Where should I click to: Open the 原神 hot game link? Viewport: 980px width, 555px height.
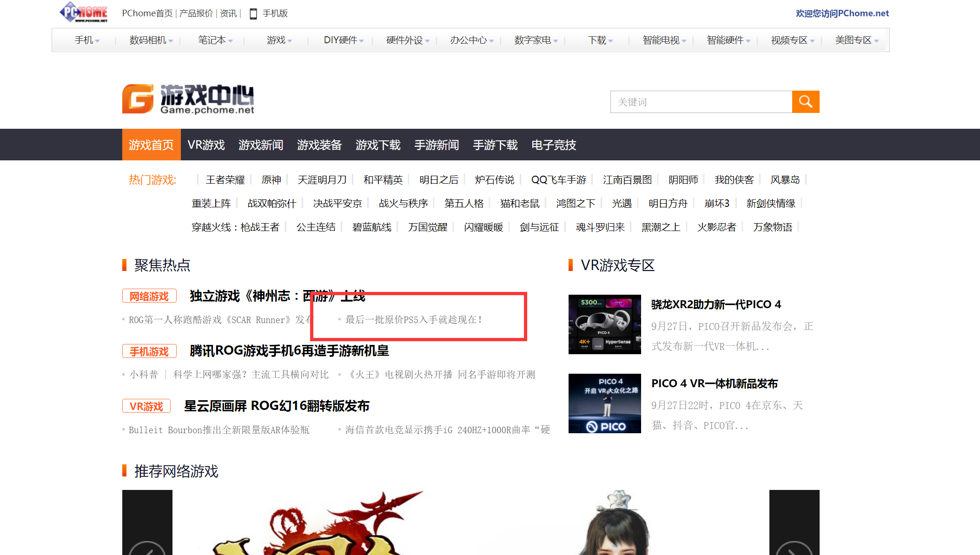271,180
